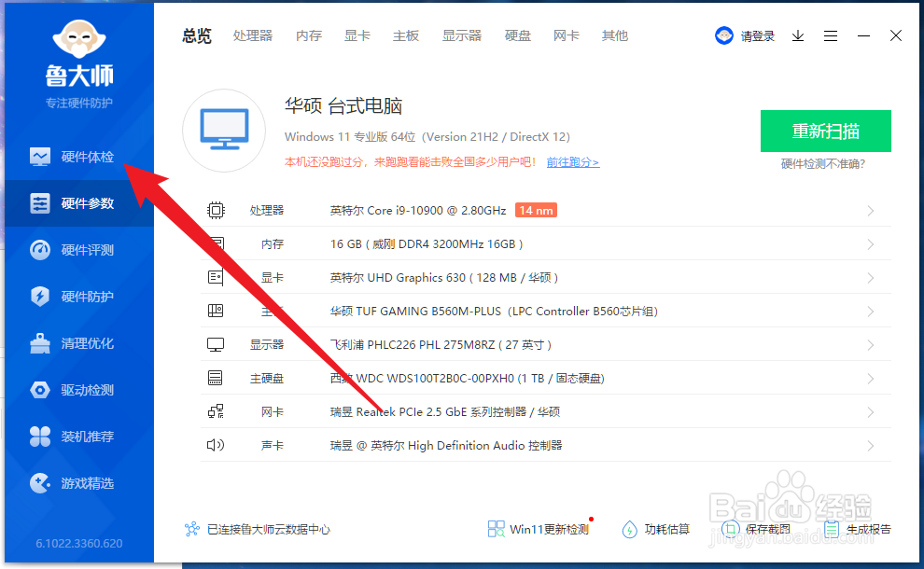Switch to the 总览 tab
924x569 pixels.
197,36
